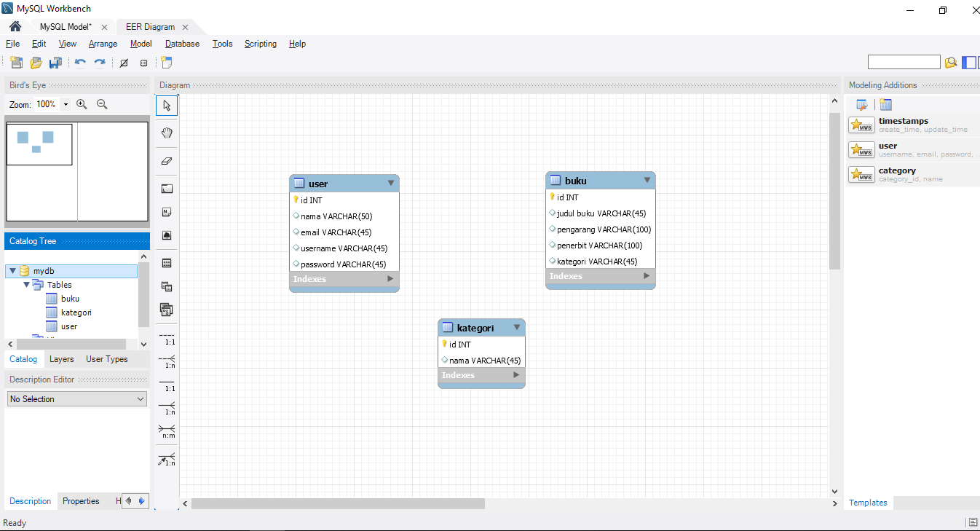Go to the Home screen tab
This screenshot has width=980, height=531.
click(x=15, y=27)
